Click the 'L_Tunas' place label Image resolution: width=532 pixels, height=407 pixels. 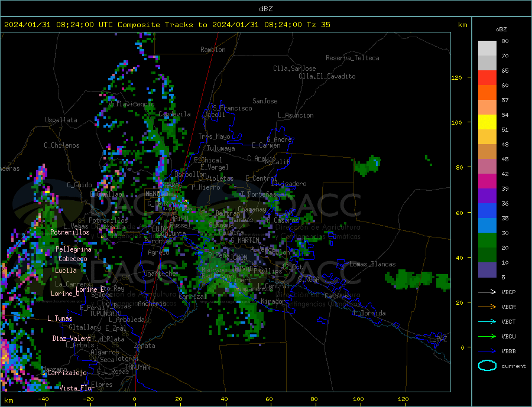tap(60, 318)
